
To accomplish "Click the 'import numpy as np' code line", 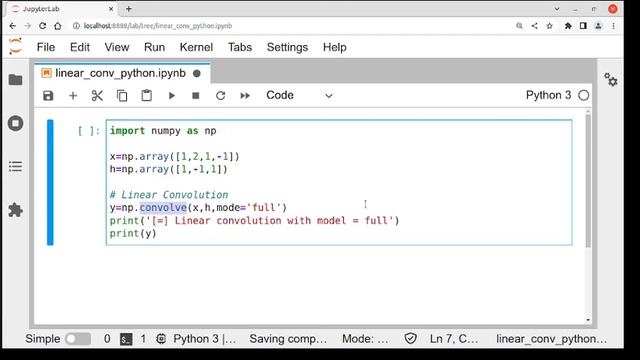I will [x=163, y=131].
